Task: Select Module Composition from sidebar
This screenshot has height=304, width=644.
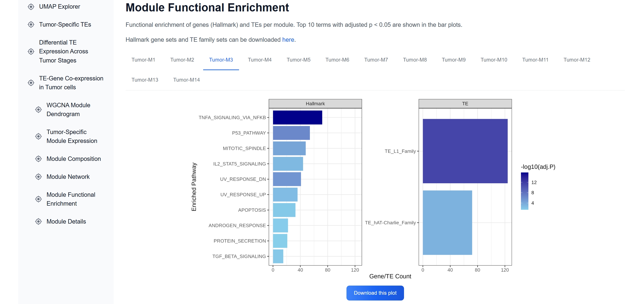Action: click(x=73, y=159)
